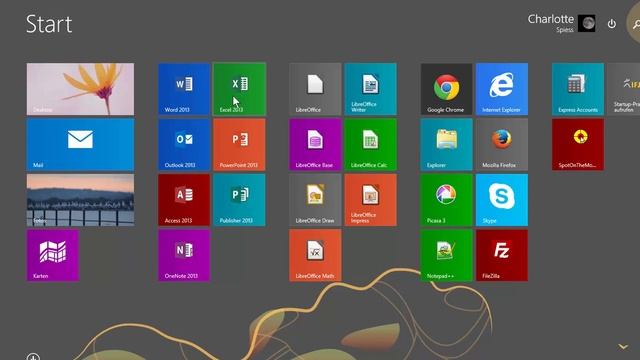Click the power options button
This screenshot has height=360, width=640.
click(x=611, y=24)
